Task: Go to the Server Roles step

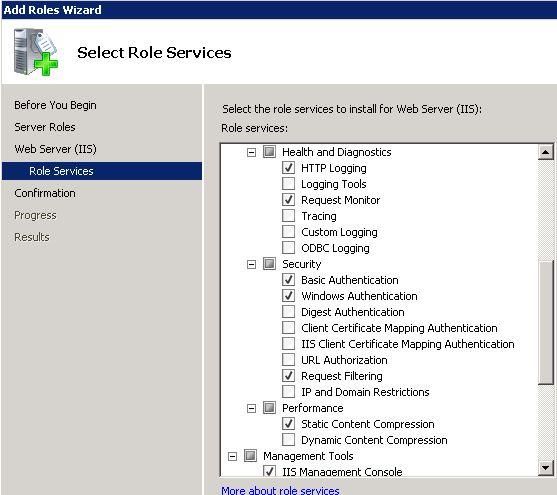Action: pos(45,127)
